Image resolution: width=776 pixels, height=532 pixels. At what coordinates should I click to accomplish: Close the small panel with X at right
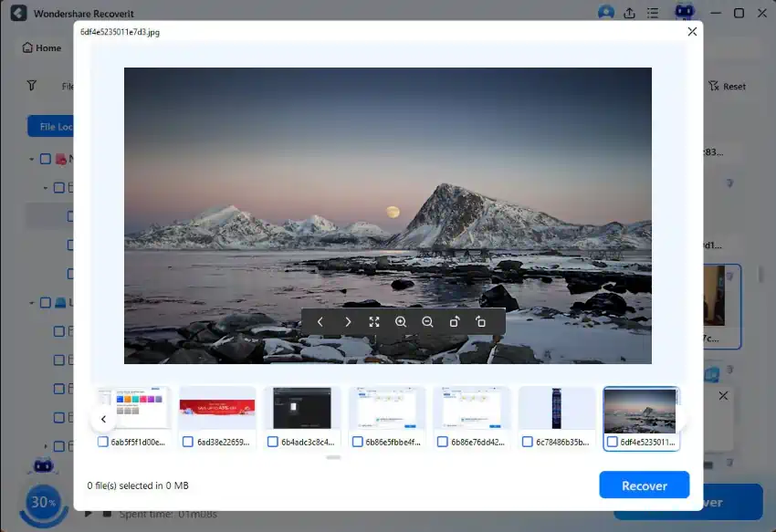pyautogui.click(x=723, y=396)
